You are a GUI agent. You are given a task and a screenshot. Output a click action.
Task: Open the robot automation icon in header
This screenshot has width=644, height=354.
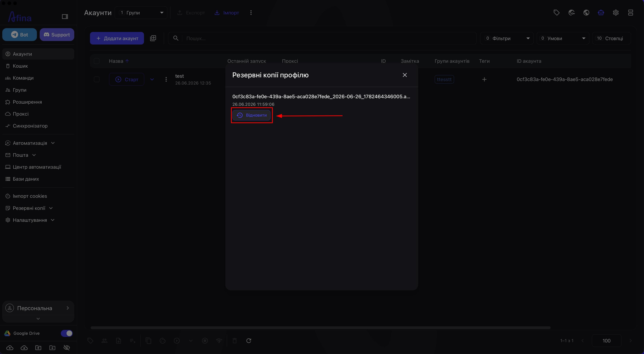(x=601, y=13)
